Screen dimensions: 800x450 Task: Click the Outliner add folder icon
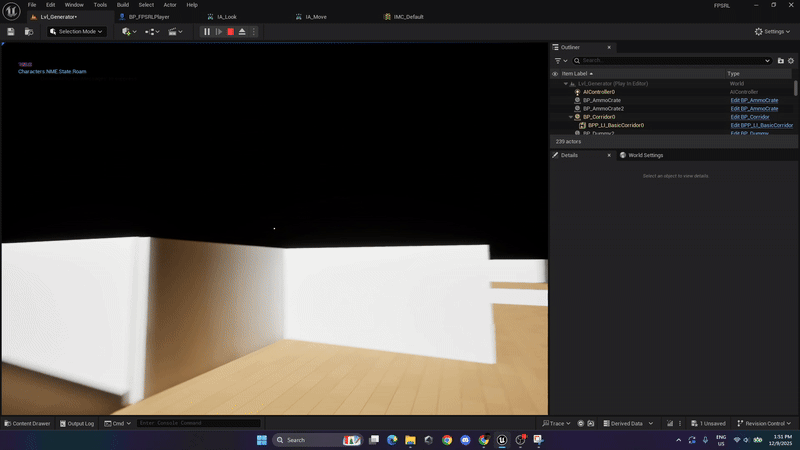781,61
